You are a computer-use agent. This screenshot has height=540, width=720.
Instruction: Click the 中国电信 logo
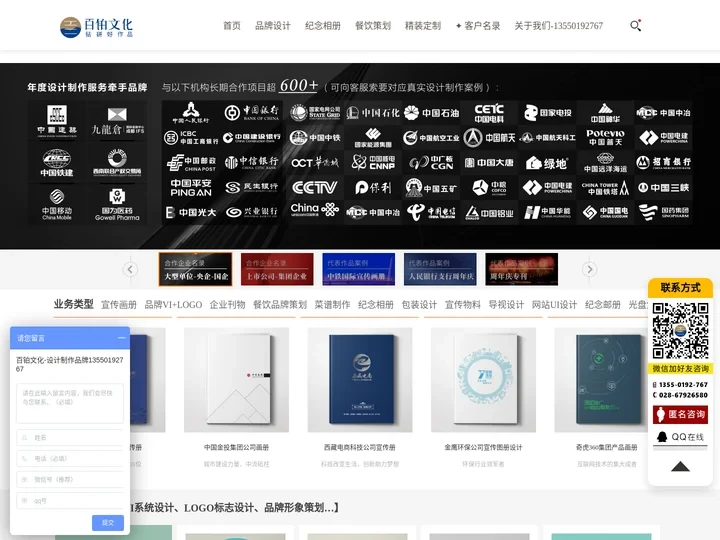tap(432, 212)
